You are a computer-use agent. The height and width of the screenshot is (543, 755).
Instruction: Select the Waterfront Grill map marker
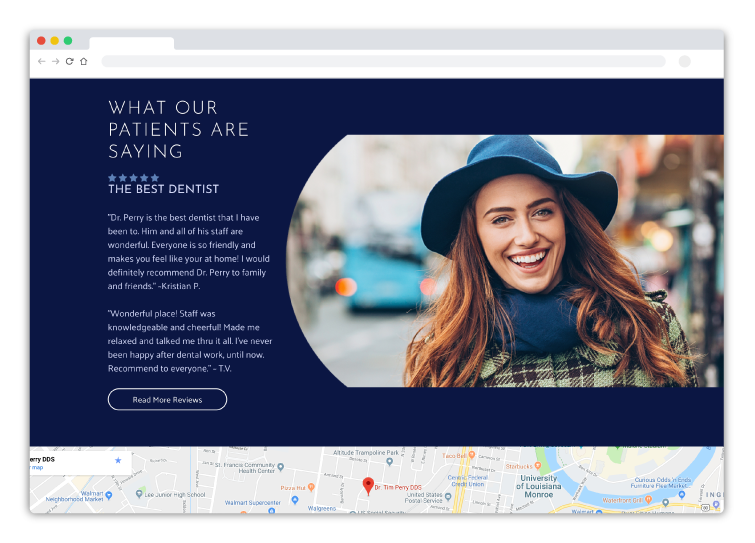click(648, 500)
